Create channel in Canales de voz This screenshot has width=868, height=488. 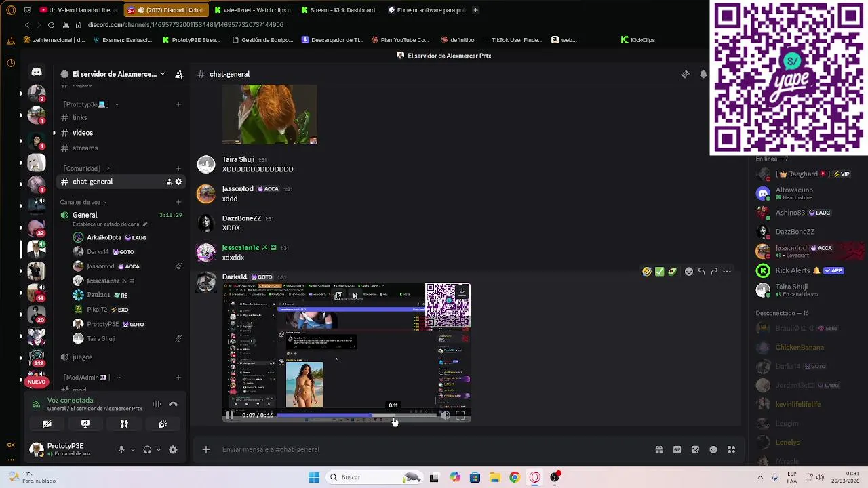178,202
